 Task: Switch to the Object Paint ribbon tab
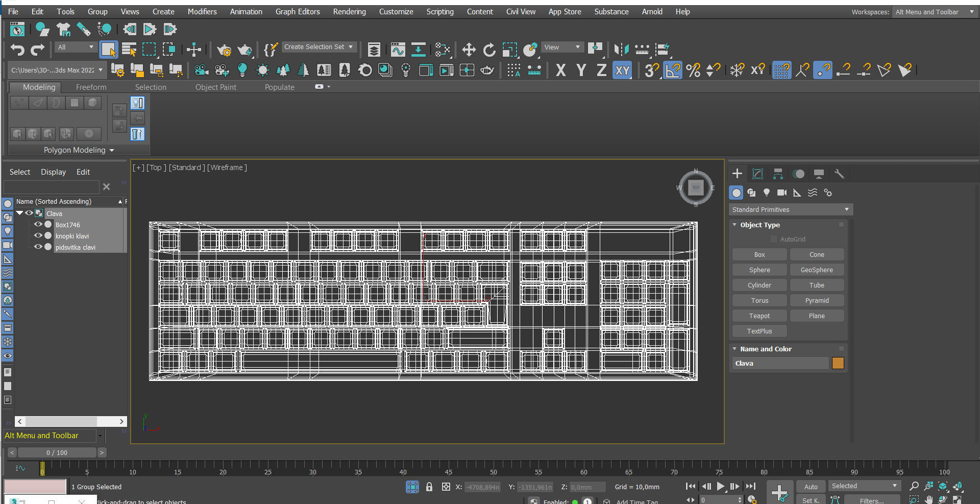coord(216,87)
